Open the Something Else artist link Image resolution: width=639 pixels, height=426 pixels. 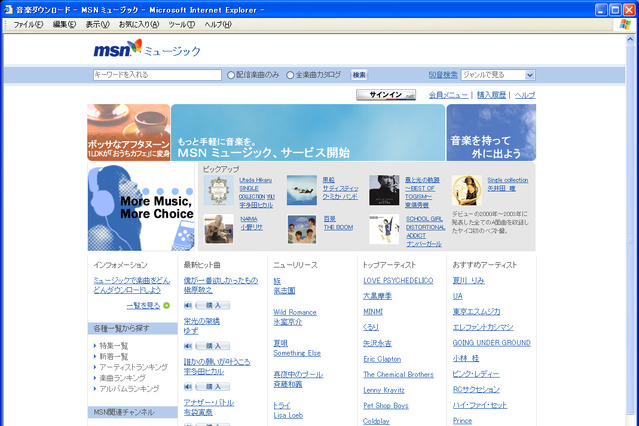[297, 353]
